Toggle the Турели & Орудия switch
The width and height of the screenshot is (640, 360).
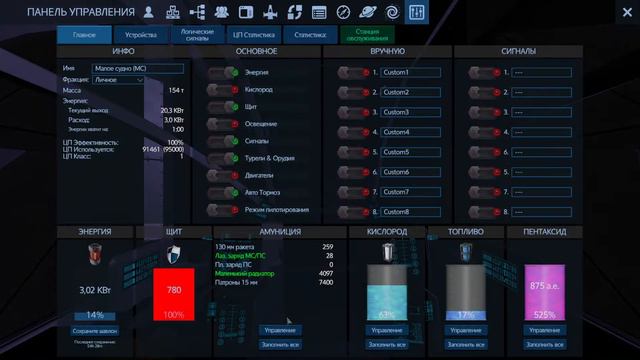[222, 158]
